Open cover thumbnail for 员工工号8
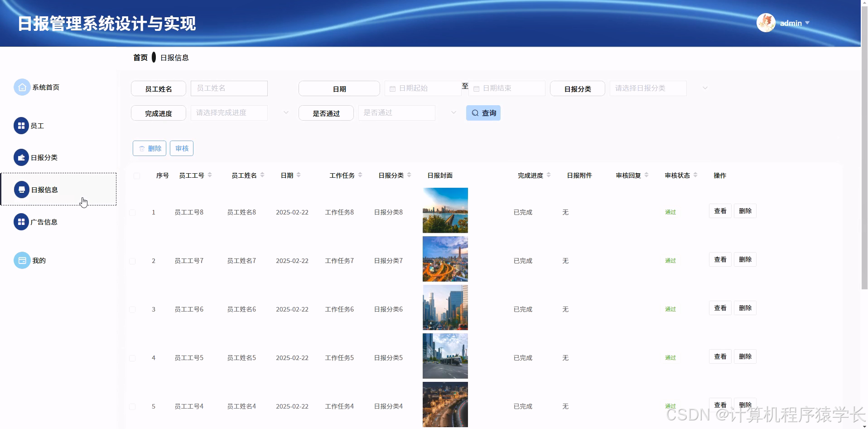The width and height of the screenshot is (868, 429). [x=445, y=210]
